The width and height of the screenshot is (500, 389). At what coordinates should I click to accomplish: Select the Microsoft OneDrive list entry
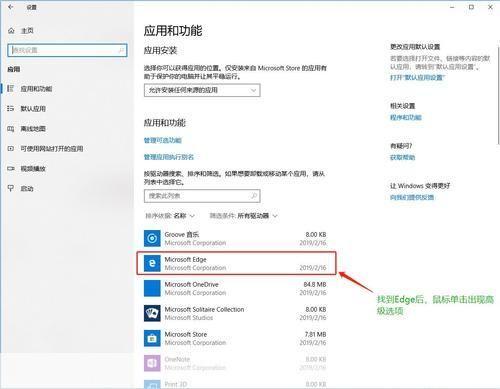(x=235, y=288)
